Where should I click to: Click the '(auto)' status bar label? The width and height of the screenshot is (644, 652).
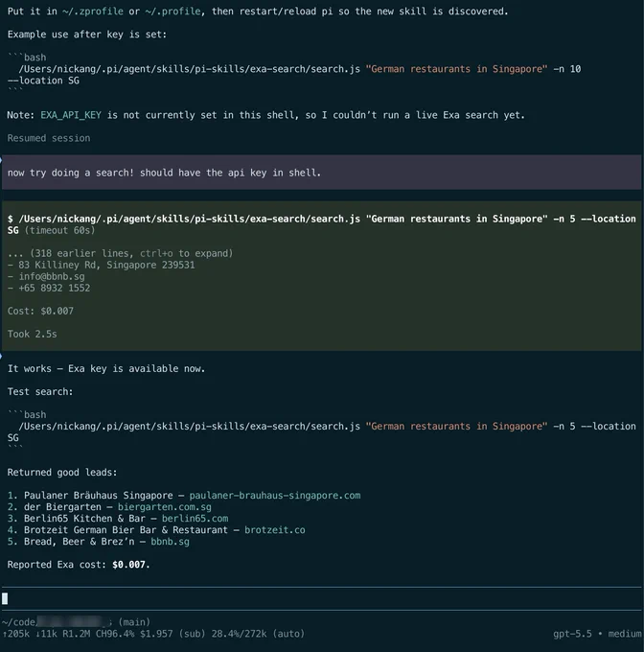tap(288, 634)
